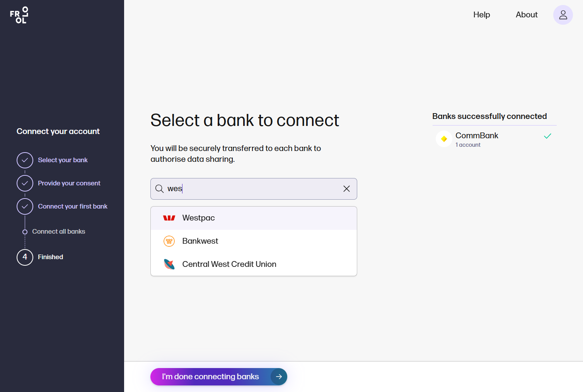Click the Provide your consent step label

click(69, 183)
